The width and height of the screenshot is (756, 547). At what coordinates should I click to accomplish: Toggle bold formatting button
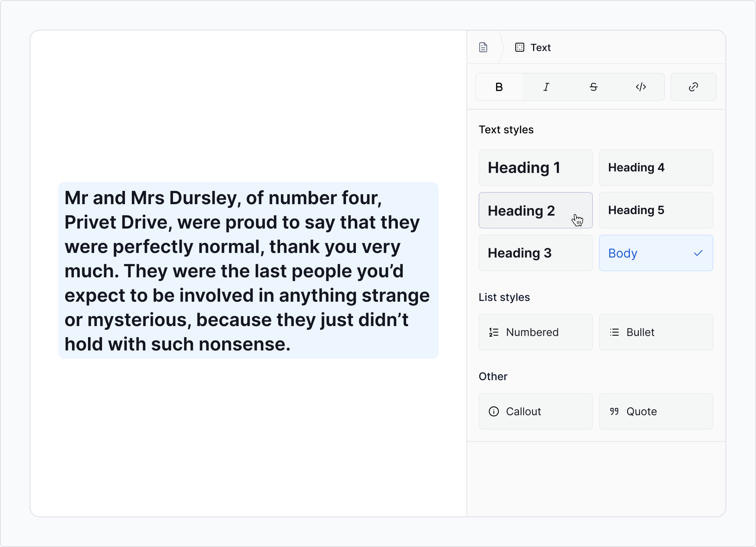(x=499, y=87)
